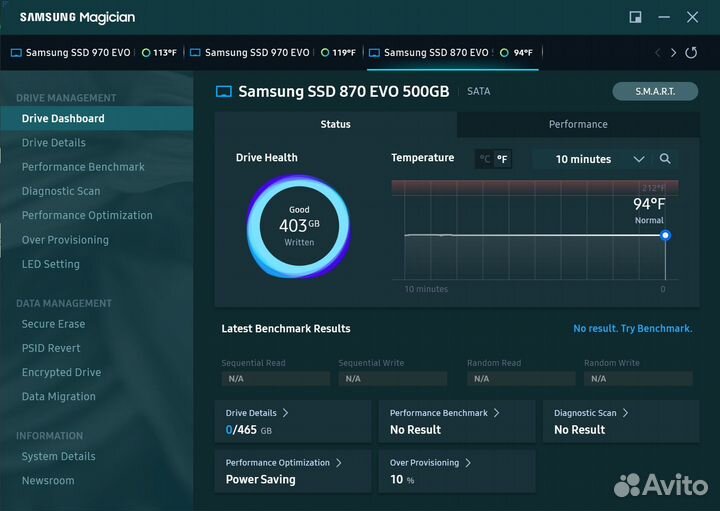This screenshot has width=720, height=511.
Task: Select the first Samsung SSD 970 EVO tab
Action: 93,53
